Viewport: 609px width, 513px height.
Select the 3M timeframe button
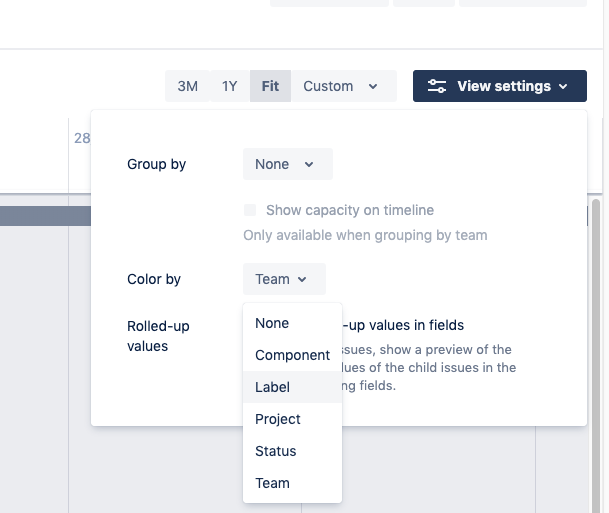pyautogui.click(x=188, y=86)
